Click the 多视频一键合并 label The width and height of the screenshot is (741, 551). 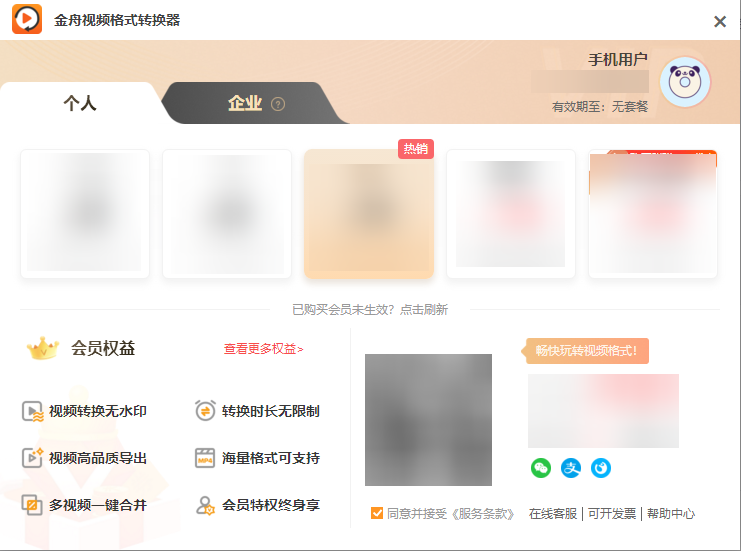pos(98,505)
